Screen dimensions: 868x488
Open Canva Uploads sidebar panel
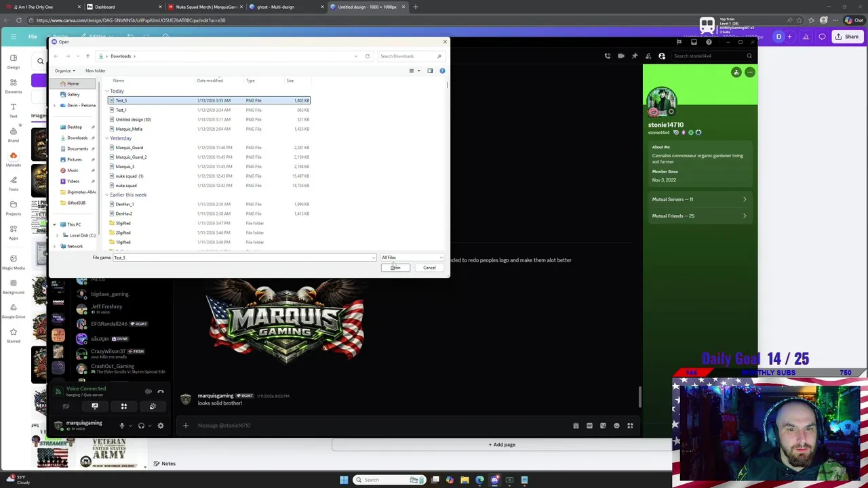(x=13, y=159)
